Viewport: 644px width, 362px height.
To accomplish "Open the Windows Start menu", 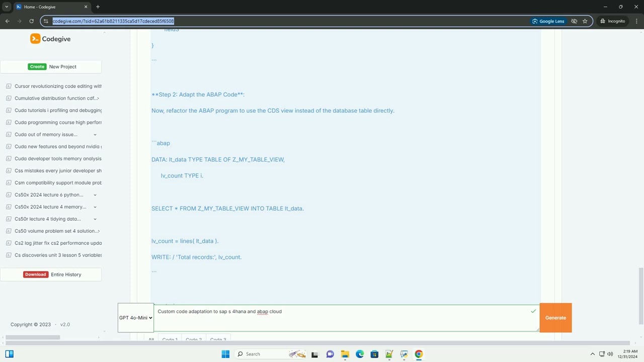I will pos(225,354).
